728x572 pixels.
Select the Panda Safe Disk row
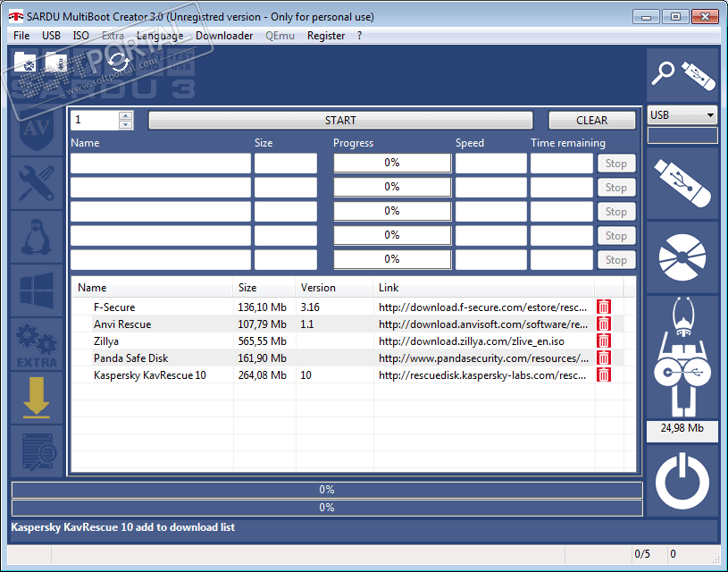[348, 358]
